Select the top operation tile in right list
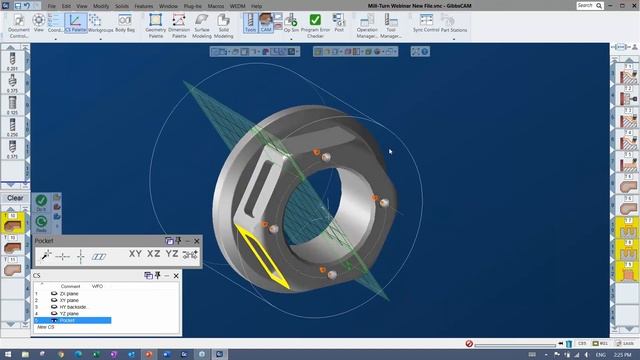640x360 pixels. pos(628,73)
